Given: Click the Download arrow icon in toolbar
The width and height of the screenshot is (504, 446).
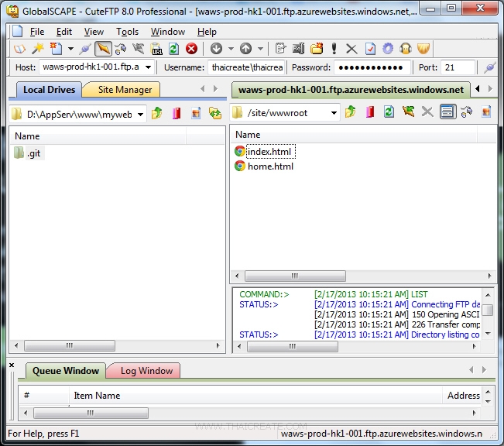Looking at the screenshot, I should tap(217, 49).
